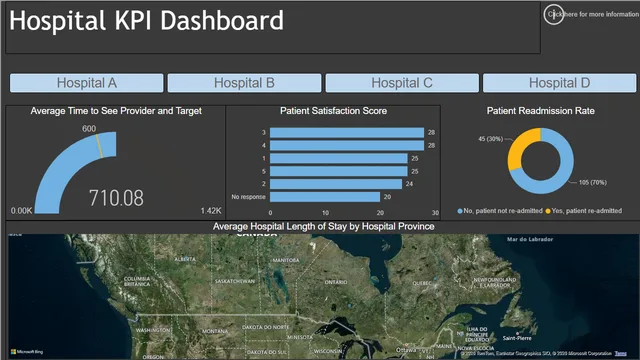Click the '45 (30%)' donut data label

[491, 139]
